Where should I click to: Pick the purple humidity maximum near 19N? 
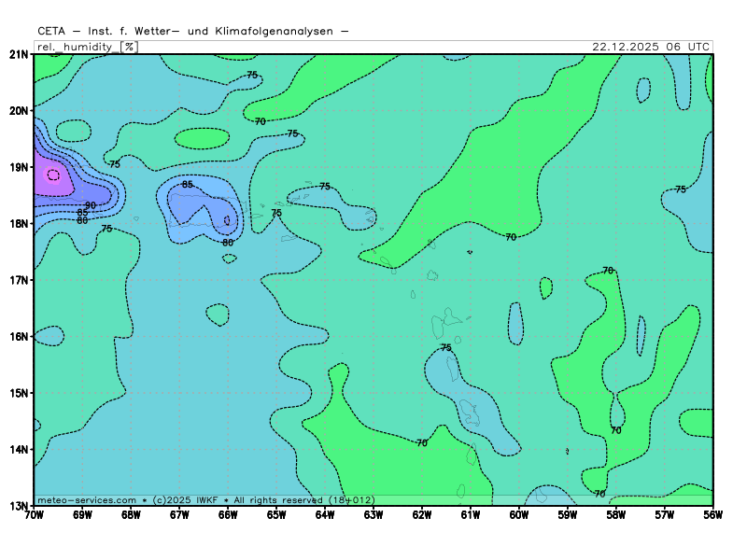pos(52,175)
